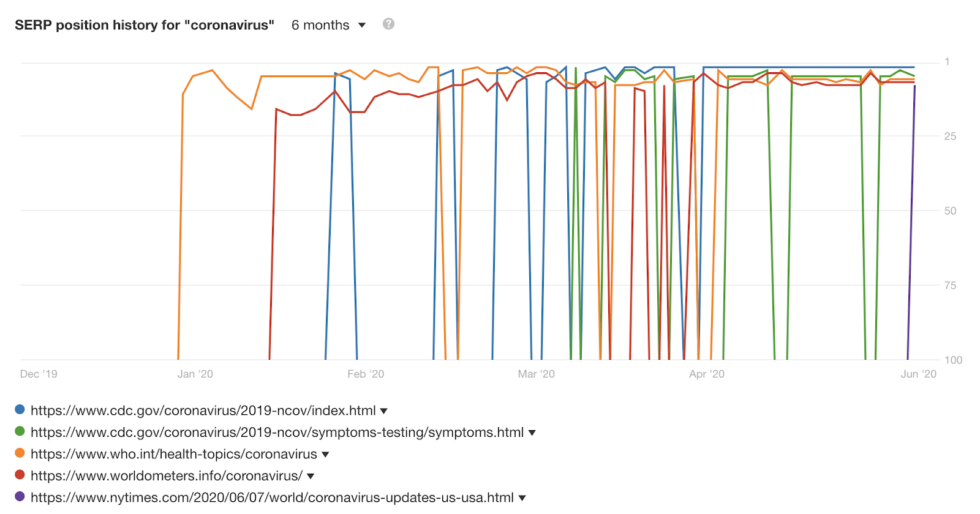Click the blue dot beside the CDC index URL
The height and width of the screenshot is (514, 980).
point(19,410)
